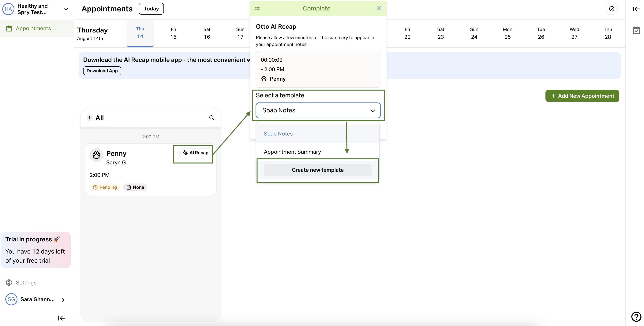Click the Download App button
This screenshot has width=644, height=326.
pos(102,71)
